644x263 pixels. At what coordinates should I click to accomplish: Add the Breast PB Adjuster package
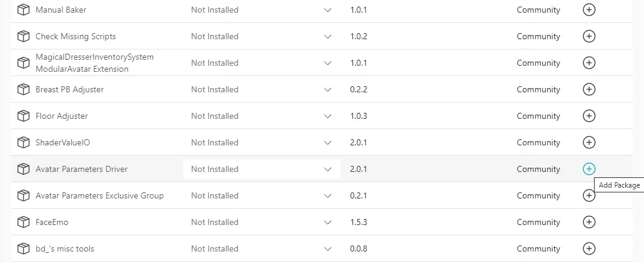point(589,89)
